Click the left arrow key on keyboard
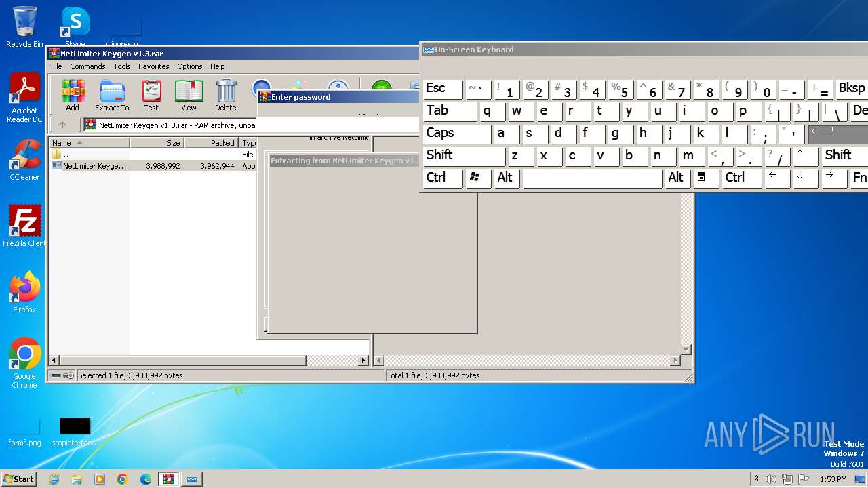The height and width of the screenshot is (488, 868). pos(777,178)
